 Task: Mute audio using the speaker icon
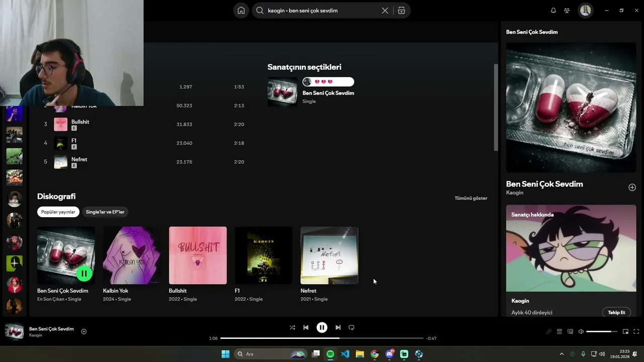click(x=581, y=331)
